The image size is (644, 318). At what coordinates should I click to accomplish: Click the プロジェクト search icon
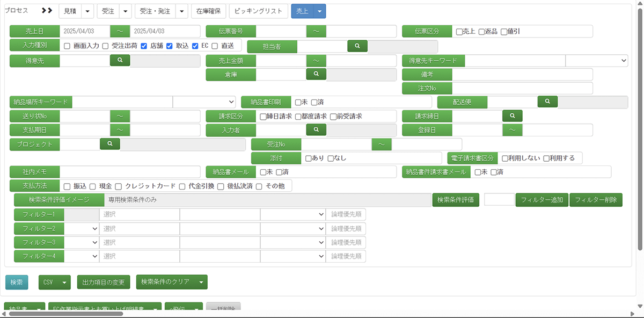[x=110, y=143]
